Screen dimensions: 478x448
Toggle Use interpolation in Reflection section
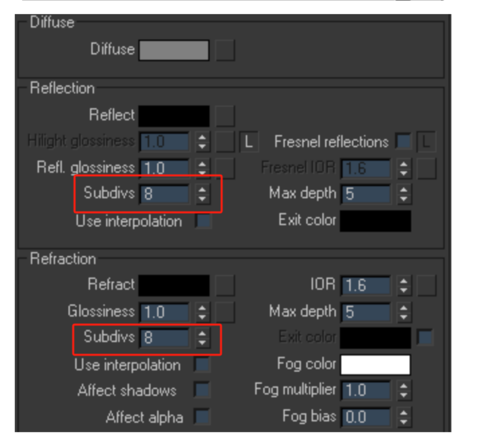click(204, 220)
